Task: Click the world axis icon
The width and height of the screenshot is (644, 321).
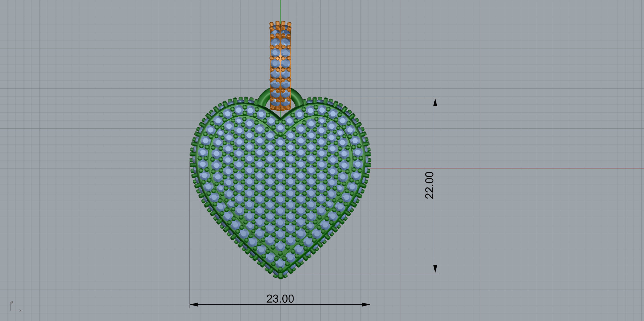Action: [15, 306]
